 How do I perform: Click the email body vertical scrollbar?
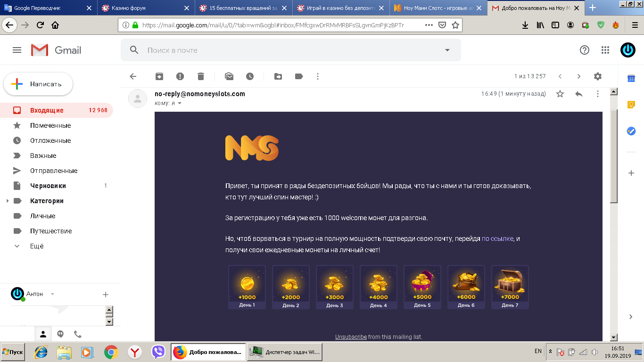[x=613, y=156]
